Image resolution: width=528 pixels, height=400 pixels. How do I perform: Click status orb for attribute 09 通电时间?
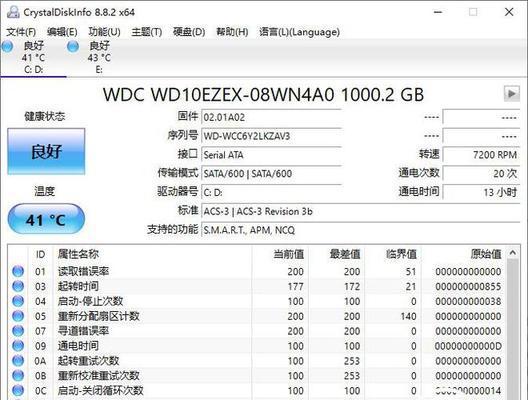coord(18,345)
